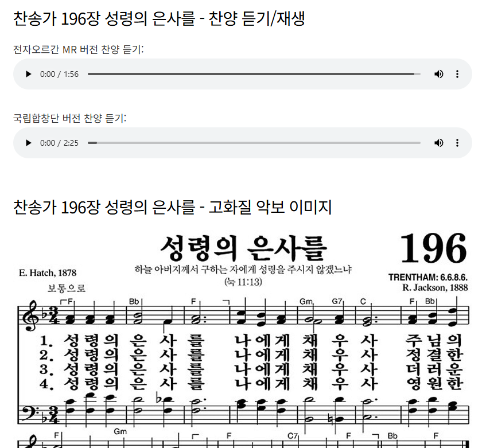Click the author credit E. Hatch, 1878
Image resolution: width=486 pixels, height=448 pixels.
tap(48, 272)
